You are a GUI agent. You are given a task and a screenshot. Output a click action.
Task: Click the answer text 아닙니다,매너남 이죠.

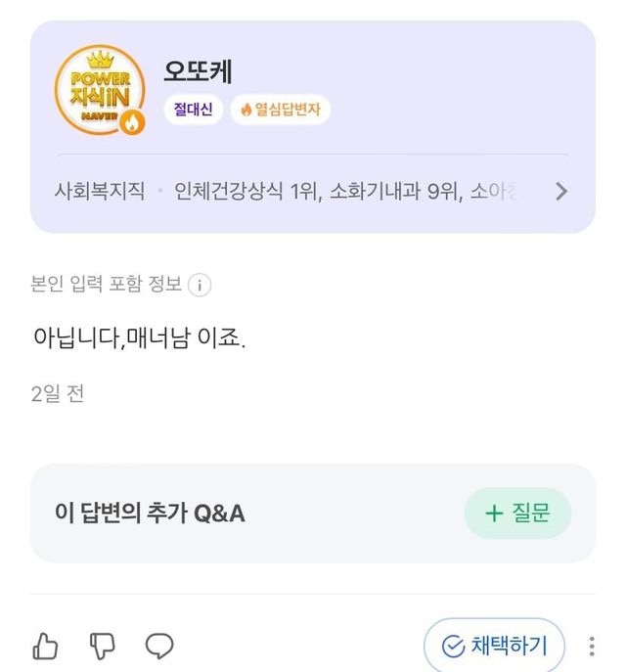(139, 339)
